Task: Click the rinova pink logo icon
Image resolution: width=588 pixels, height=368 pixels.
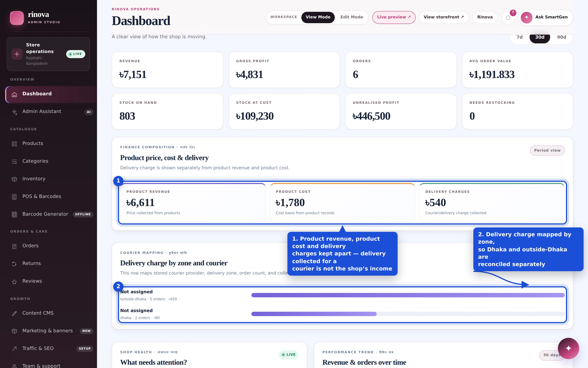Action: [17, 18]
